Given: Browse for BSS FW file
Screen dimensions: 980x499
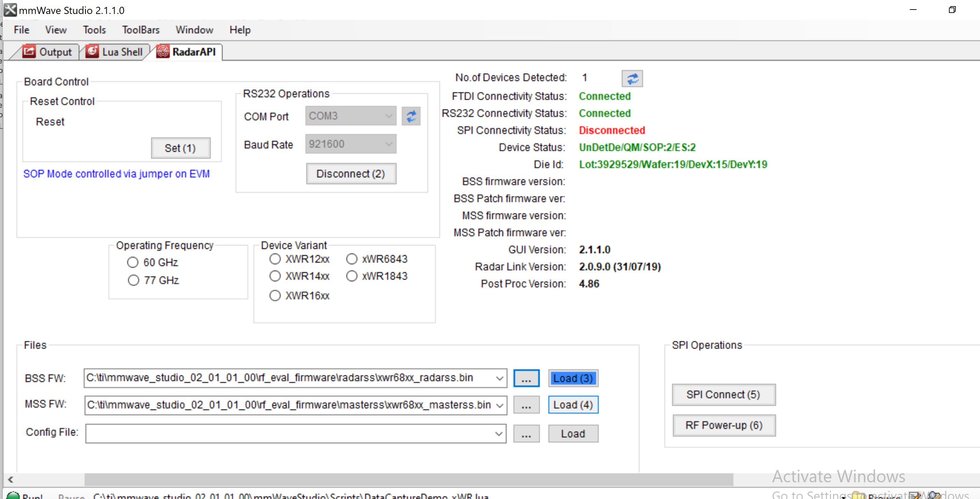Looking at the screenshot, I should (526, 378).
